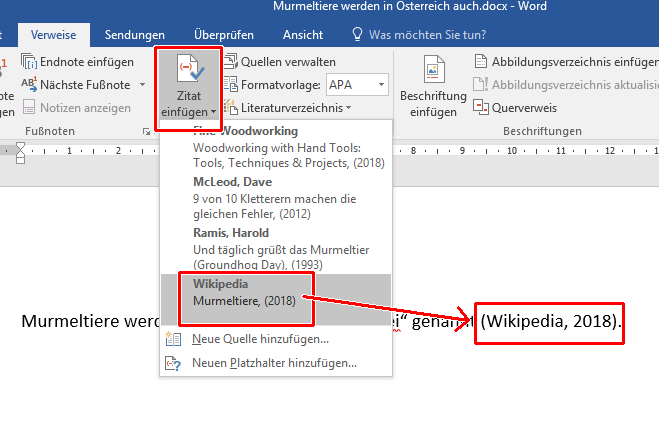Image resolution: width=659 pixels, height=428 pixels.
Task: Click the Zitat einfügen icon
Action: 189,69
